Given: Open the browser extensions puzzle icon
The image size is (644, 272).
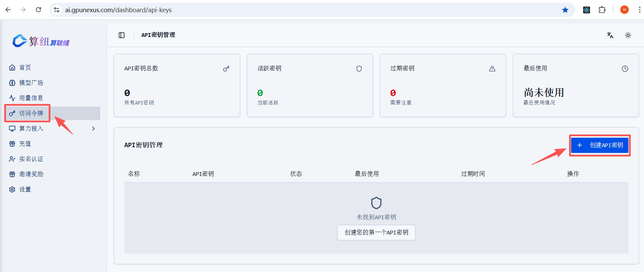Looking at the screenshot, I should point(602,10).
